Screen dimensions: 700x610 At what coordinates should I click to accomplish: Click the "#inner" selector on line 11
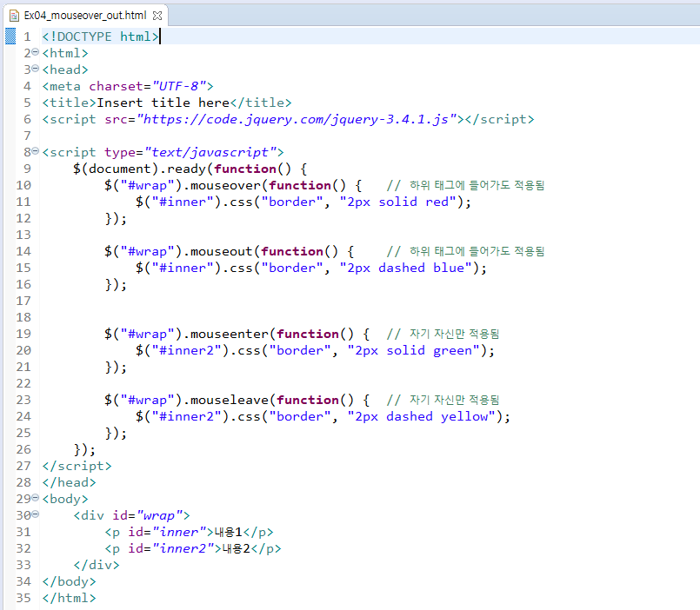tap(183, 202)
